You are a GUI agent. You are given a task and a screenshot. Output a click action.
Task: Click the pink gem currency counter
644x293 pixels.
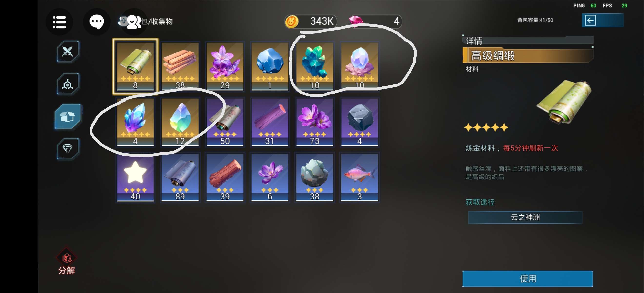(x=375, y=21)
